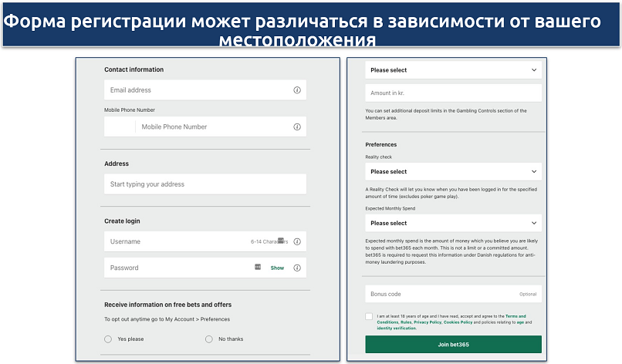This screenshot has height=364, width=622.
Task: Click the info icon beside Mobile Phone Number
Action: pyautogui.click(x=296, y=126)
